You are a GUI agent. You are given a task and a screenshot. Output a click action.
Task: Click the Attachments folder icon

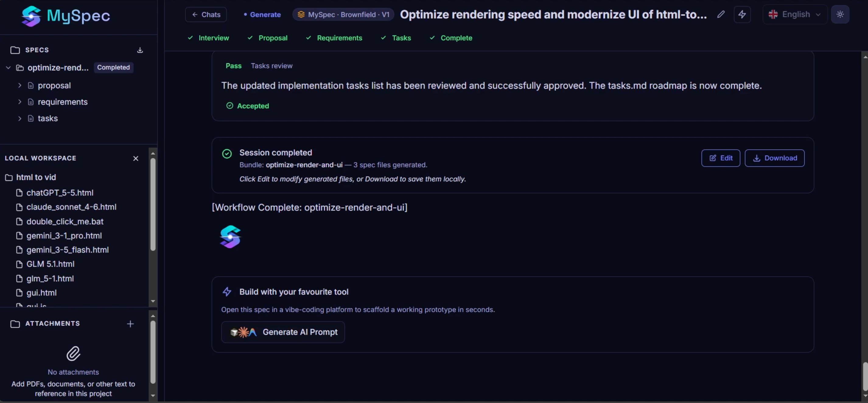pos(15,324)
